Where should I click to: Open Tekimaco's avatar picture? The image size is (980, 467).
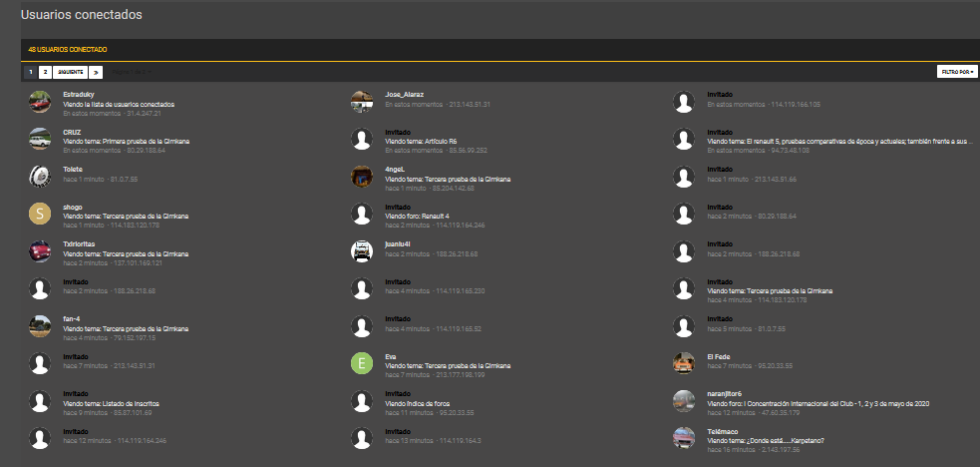684,438
